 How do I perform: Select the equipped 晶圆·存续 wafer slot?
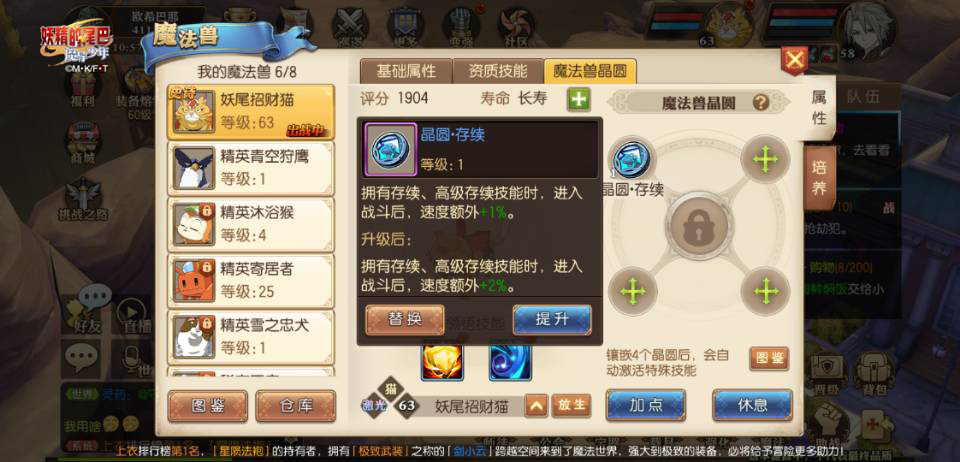tap(631, 160)
